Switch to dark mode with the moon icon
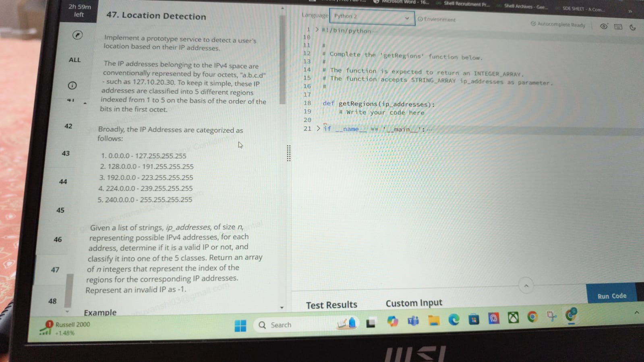Image resolution: width=644 pixels, height=362 pixels. tap(633, 27)
